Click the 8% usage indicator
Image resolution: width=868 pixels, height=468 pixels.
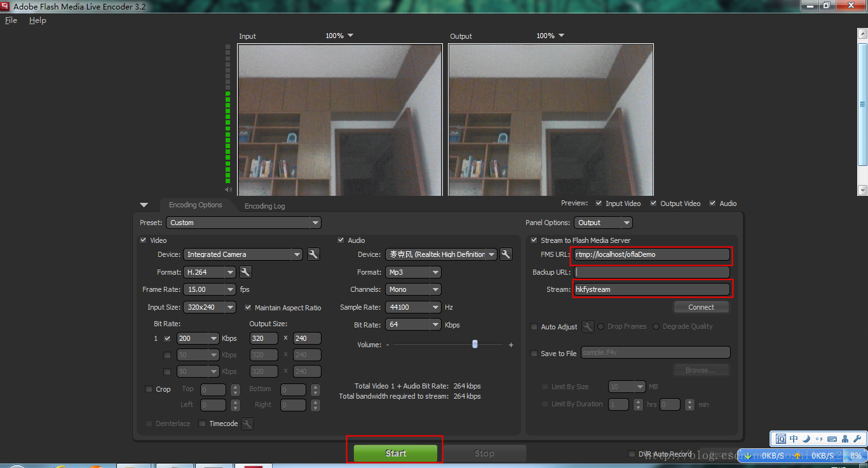coord(856,456)
